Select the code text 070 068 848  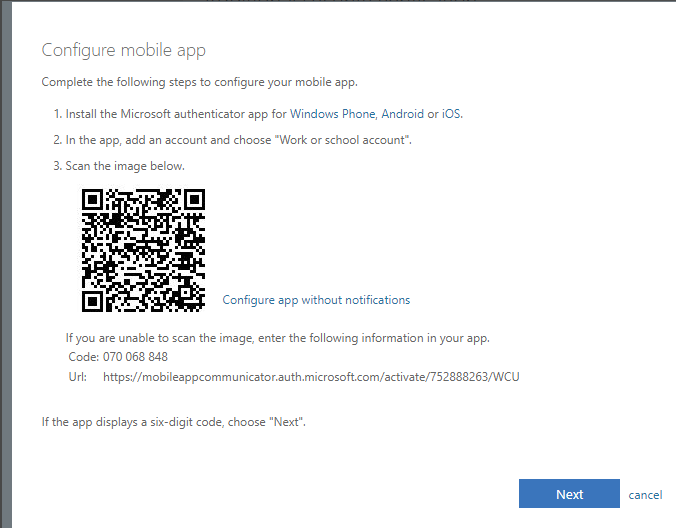(135, 357)
